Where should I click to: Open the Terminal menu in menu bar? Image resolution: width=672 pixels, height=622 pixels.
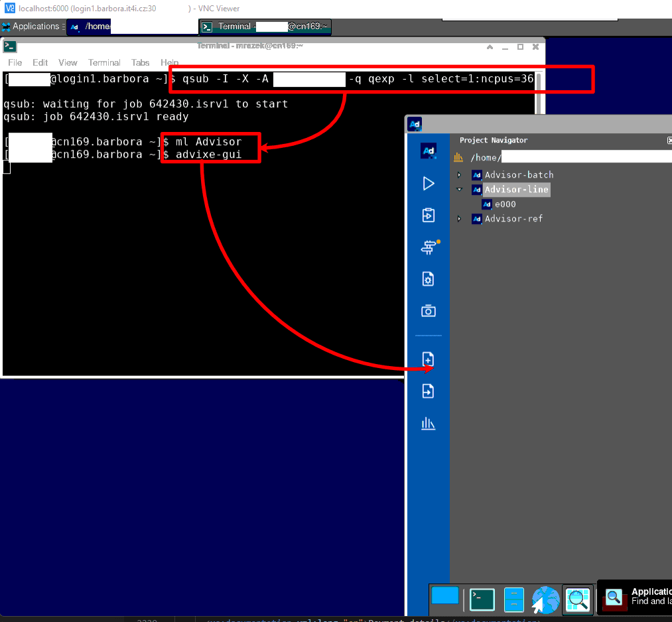(104, 62)
